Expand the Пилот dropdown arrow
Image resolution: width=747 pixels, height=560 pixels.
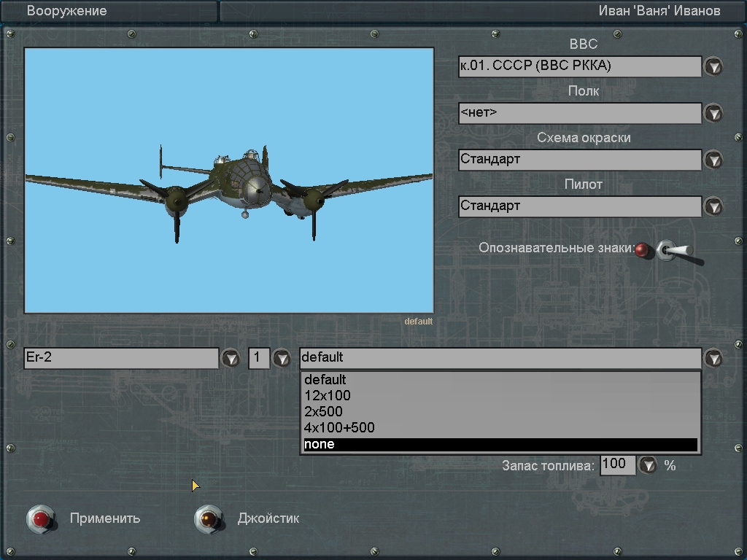click(x=713, y=206)
